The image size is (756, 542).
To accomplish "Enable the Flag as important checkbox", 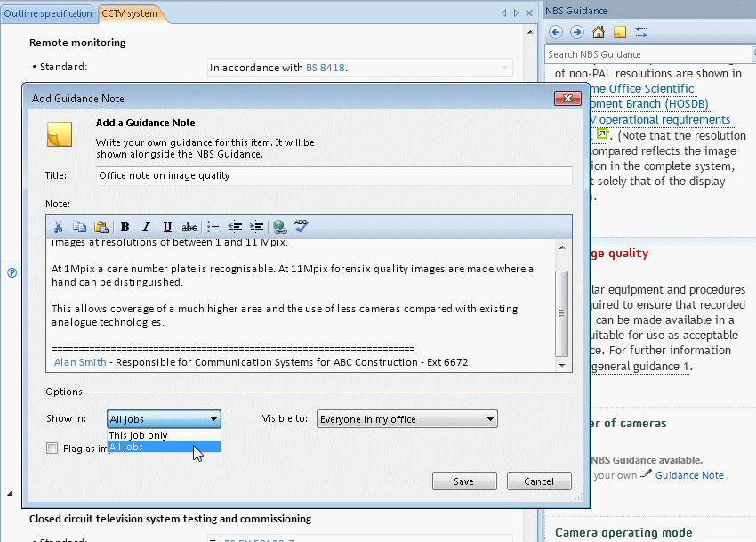I will click(52, 448).
